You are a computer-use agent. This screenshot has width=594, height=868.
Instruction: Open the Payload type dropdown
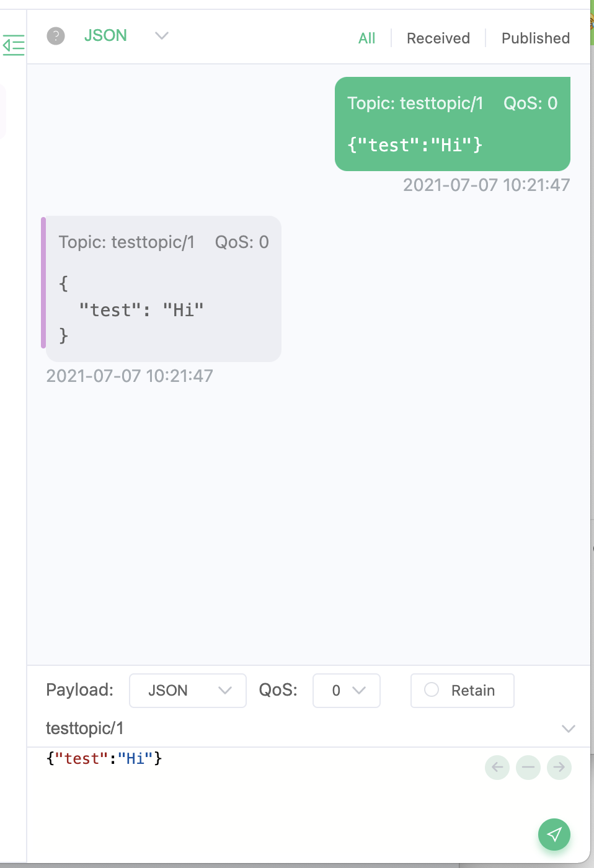click(187, 690)
